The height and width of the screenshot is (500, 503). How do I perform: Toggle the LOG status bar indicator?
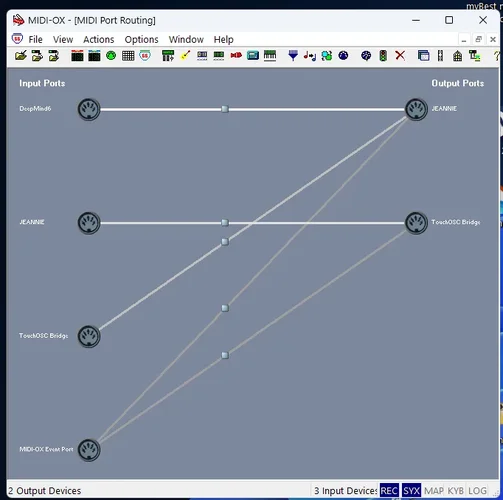tap(477, 491)
